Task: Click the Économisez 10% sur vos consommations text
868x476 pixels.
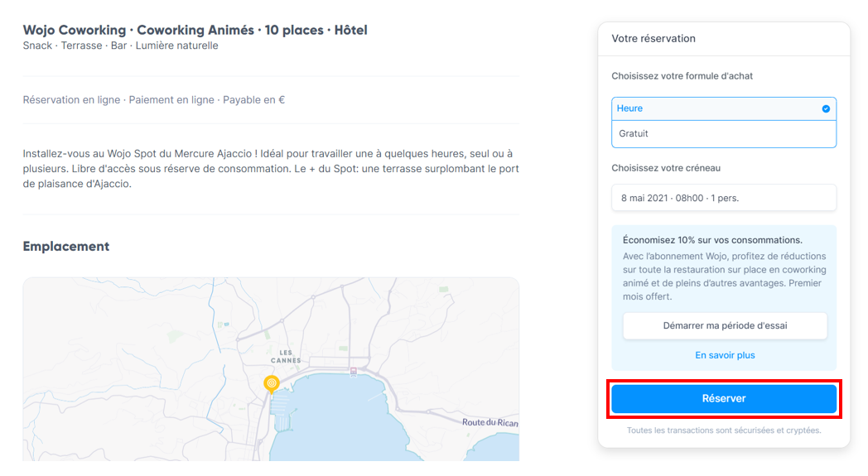Action: coord(712,240)
